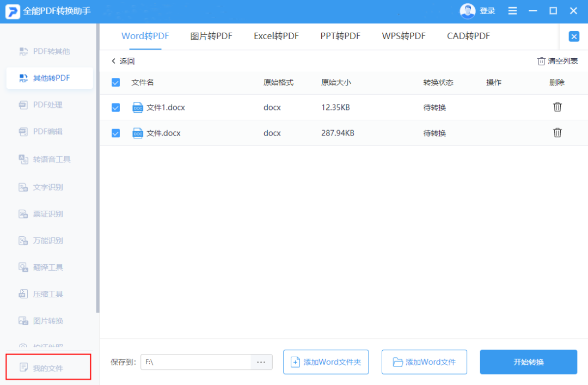Image resolution: width=588 pixels, height=385 pixels.
Task: Open 图片转换 sidebar item
Action: coord(40,321)
